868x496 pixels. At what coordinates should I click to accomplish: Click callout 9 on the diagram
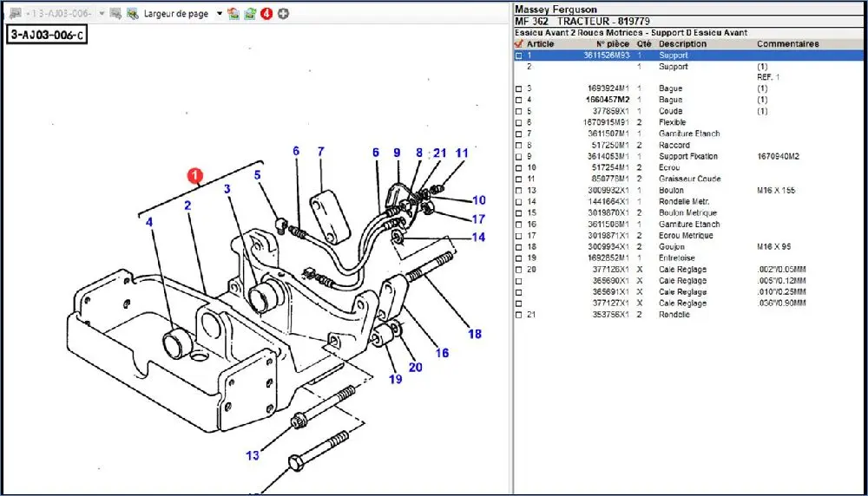click(397, 153)
